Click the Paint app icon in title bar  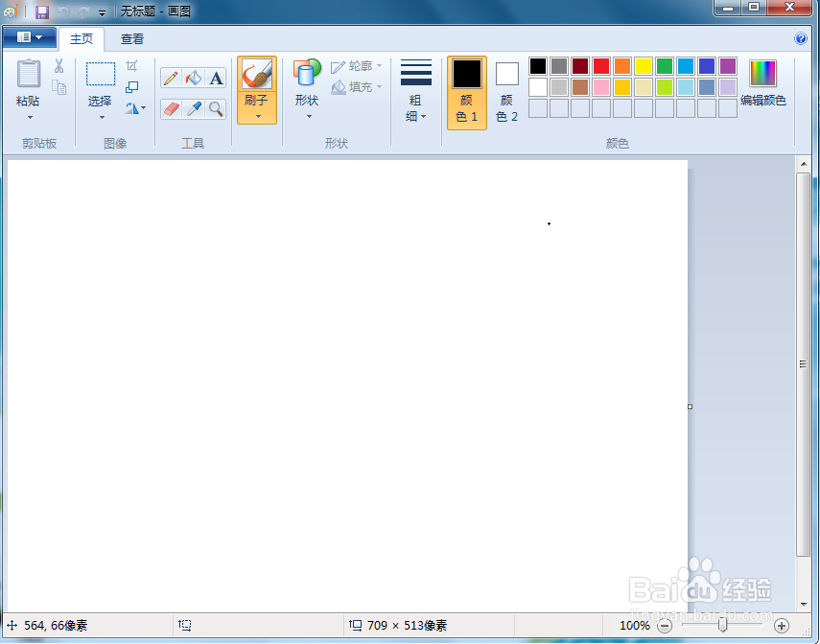11,11
